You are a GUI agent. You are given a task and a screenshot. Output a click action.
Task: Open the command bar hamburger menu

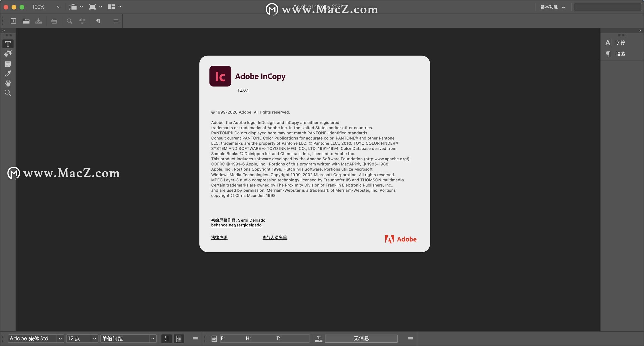pos(116,21)
